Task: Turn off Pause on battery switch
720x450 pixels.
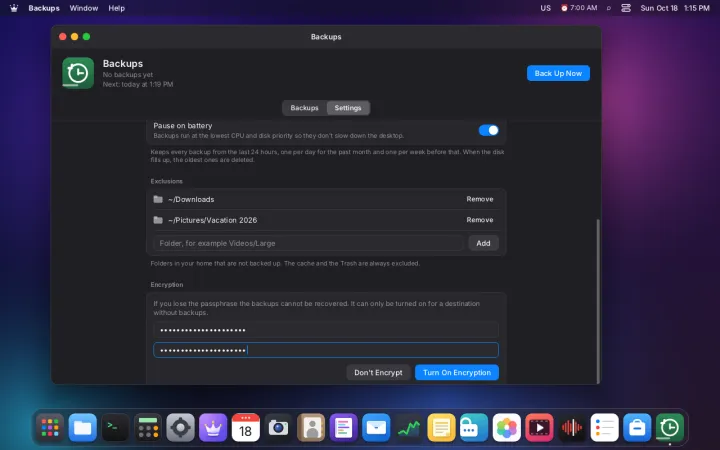Action: (489, 130)
